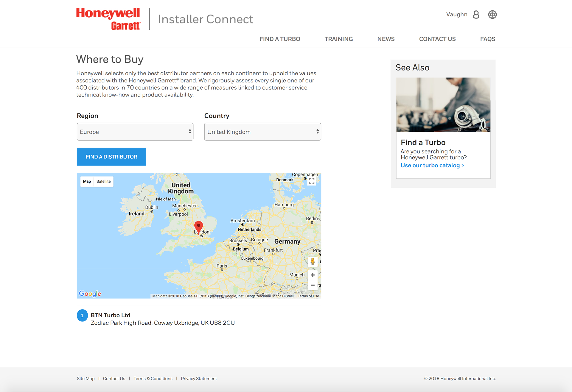This screenshot has width=572, height=392.
Task: Open the Privacy Statement link
Action: point(199,379)
